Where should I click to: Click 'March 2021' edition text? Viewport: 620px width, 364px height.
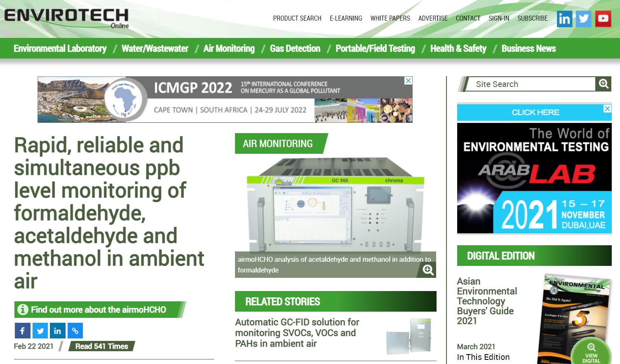476,347
